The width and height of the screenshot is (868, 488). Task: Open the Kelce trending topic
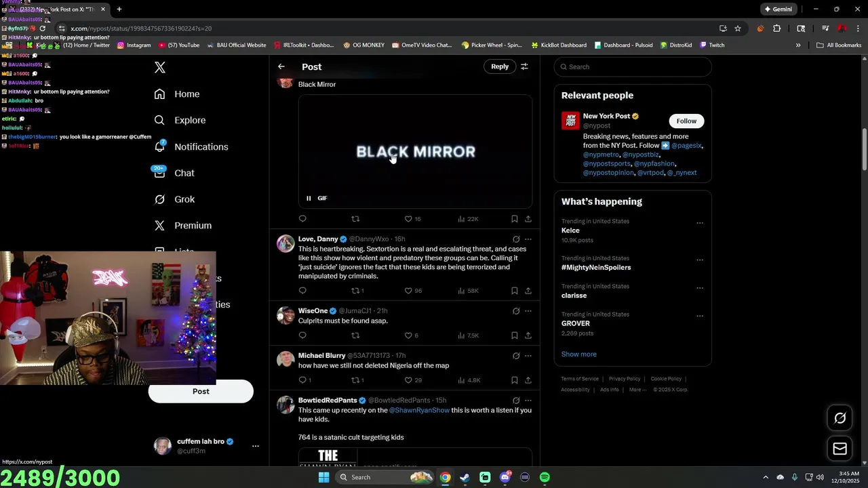pyautogui.click(x=570, y=230)
